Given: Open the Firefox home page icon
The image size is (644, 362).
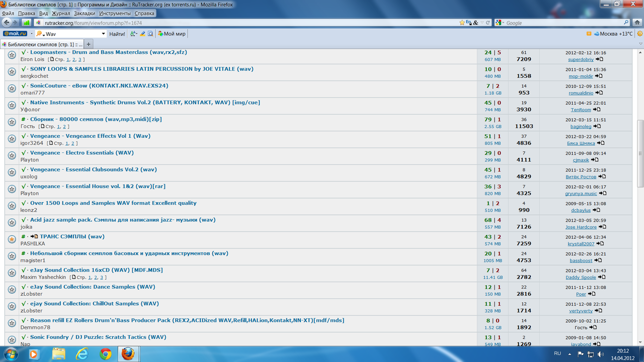Looking at the screenshot, I should tap(637, 23).
